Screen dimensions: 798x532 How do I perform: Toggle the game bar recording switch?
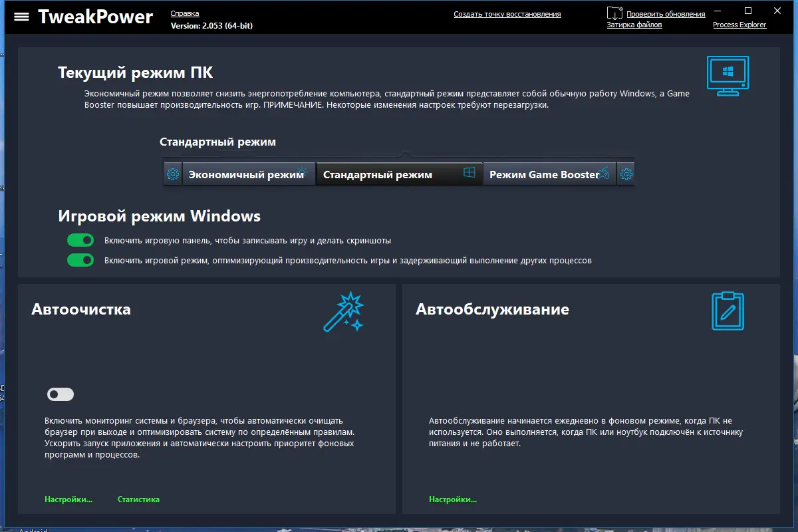pos(80,240)
